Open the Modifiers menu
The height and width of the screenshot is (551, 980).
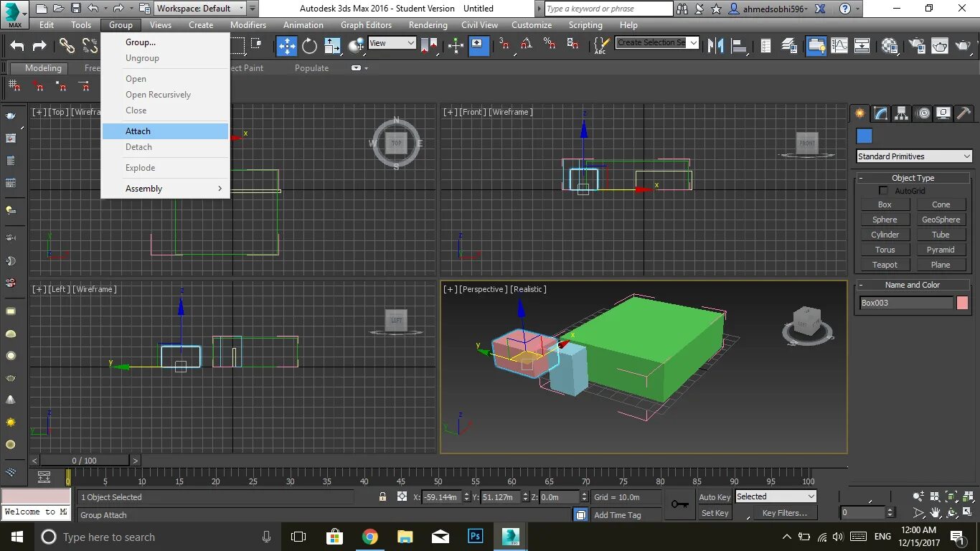click(x=248, y=25)
